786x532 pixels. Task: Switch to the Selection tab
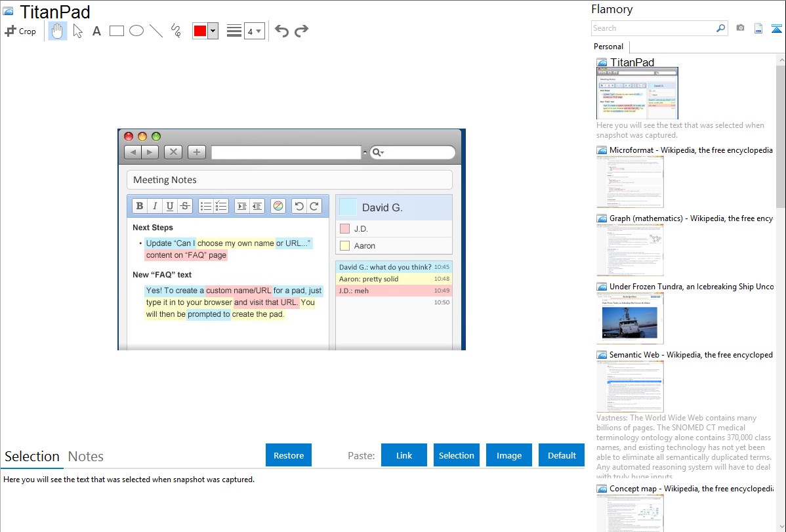(32, 457)
